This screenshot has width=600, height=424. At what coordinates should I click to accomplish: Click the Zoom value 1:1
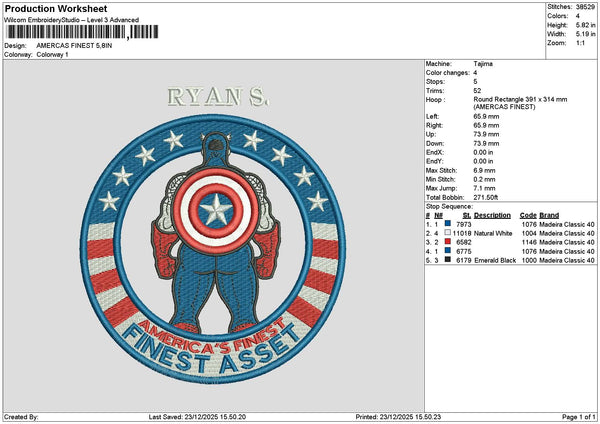click(580, 43)
